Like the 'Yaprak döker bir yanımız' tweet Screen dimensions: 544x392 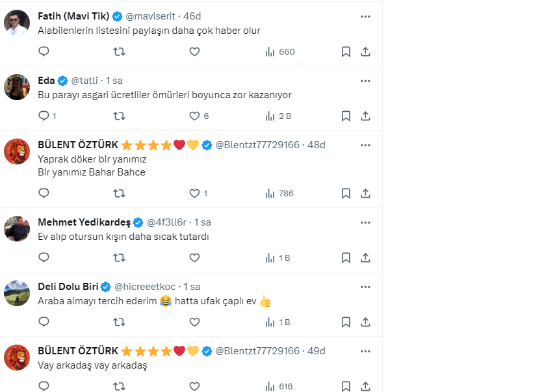point(194,193)
